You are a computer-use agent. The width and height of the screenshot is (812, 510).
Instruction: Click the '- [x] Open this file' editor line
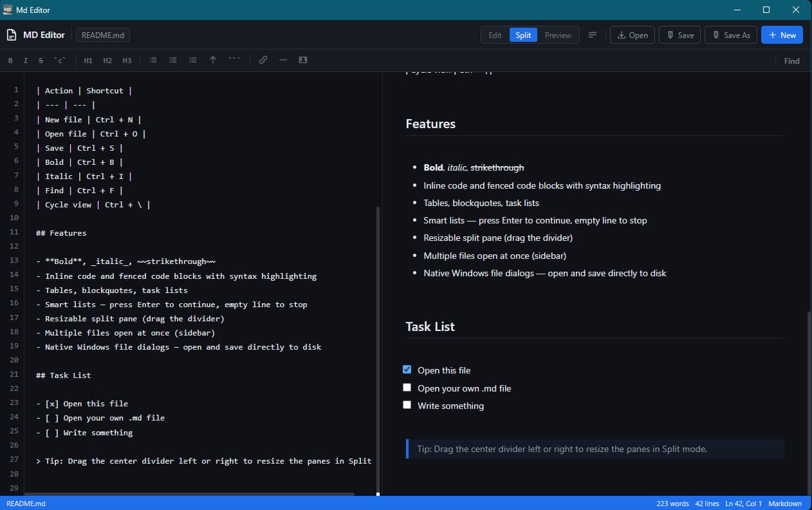[82, 404]
